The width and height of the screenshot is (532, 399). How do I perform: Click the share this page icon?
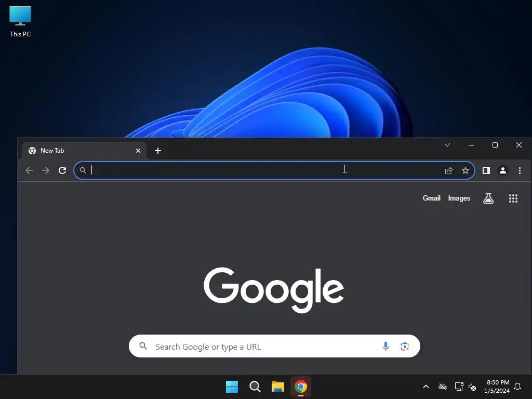coord(449,170)
